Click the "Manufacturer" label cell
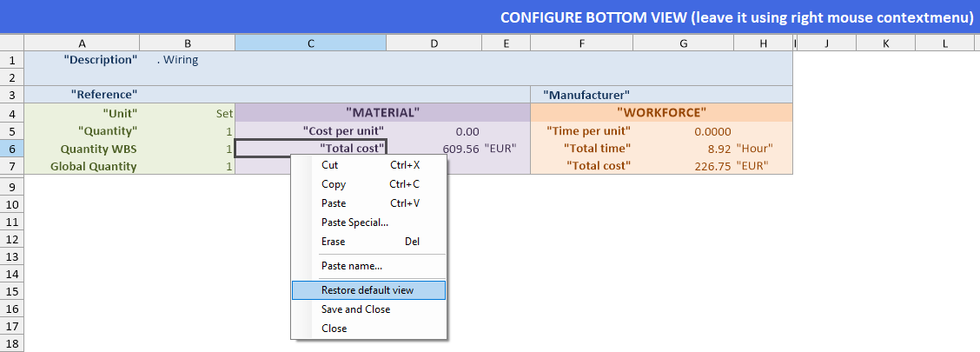The width and height of the screenshot is (980, 352). 586,95
